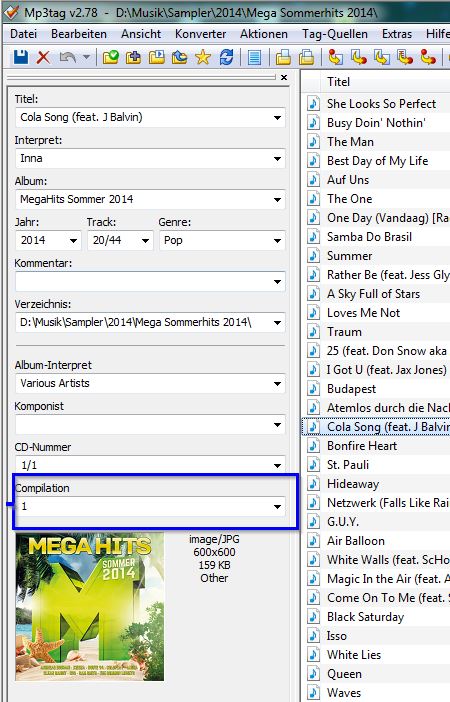Image resolution: width=450 pixels, height=702 pixels.
Task: Refresh view with the blue arrows icon
Action: click(x=226, y=57)
